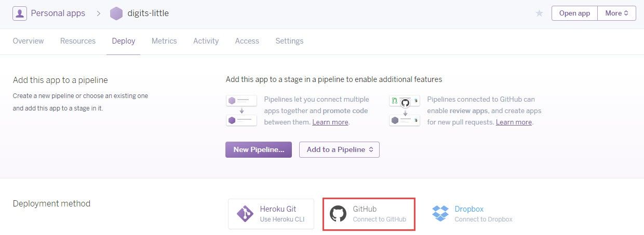Switch to the Overview tab
Screen dimensions: 644x235
28,41
